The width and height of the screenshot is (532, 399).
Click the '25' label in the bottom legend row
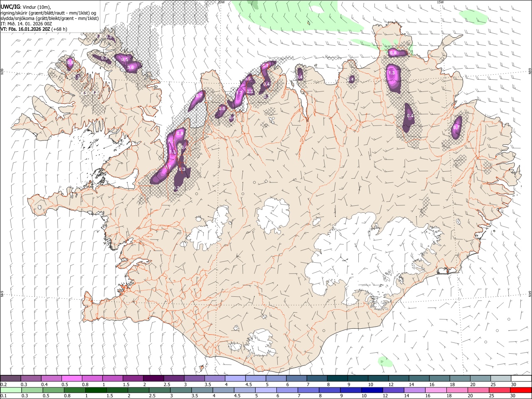tap(492, 396)
